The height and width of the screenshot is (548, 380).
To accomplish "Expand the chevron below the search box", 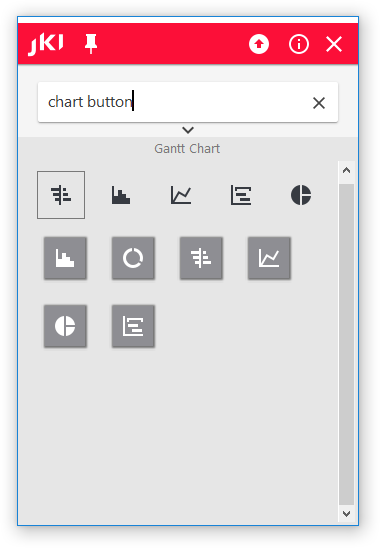I will (188, 130).
